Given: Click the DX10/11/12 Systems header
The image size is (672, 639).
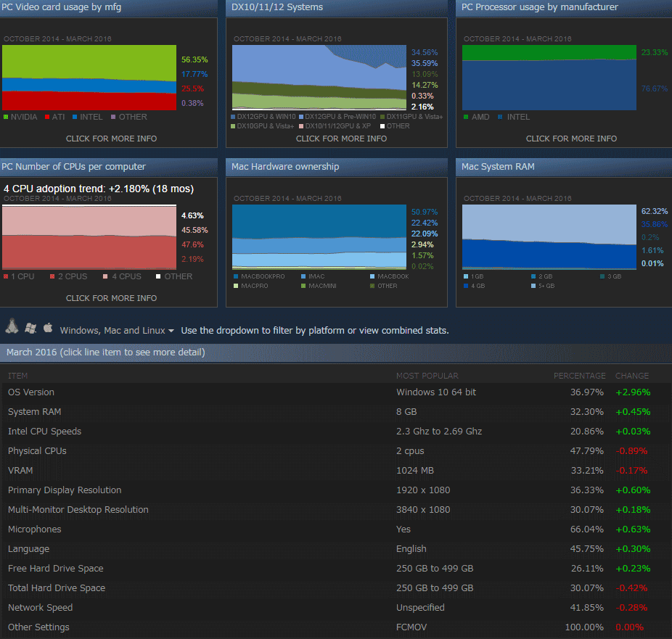Looking at the screenshot, I should (x=337, y=8).
